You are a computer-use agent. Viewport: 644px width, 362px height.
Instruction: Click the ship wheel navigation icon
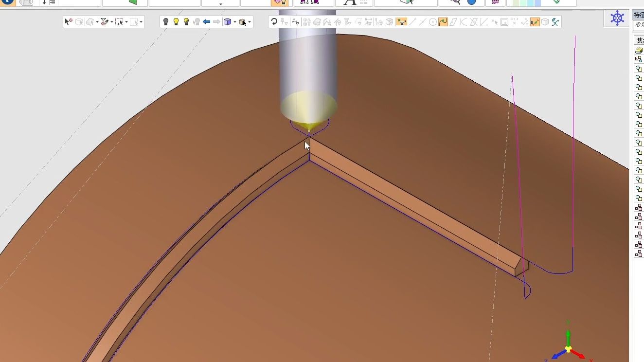617,19
